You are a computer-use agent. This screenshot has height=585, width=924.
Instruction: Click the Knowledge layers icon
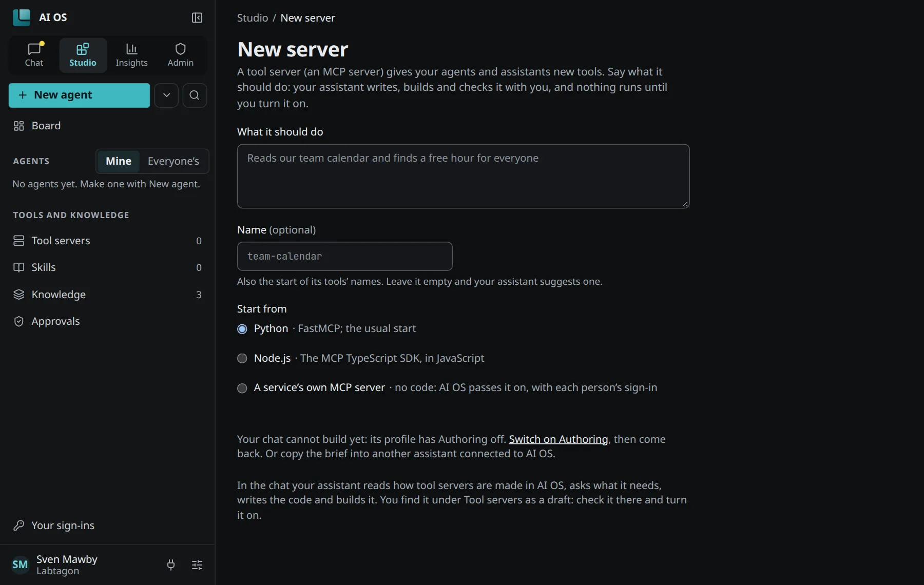[19, 295]
